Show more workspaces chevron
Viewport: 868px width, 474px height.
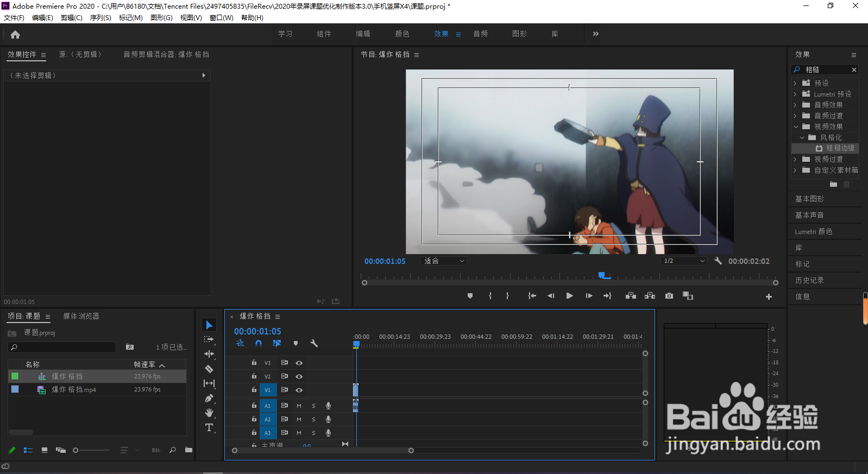pyautogui.click(x=596, y=34)
